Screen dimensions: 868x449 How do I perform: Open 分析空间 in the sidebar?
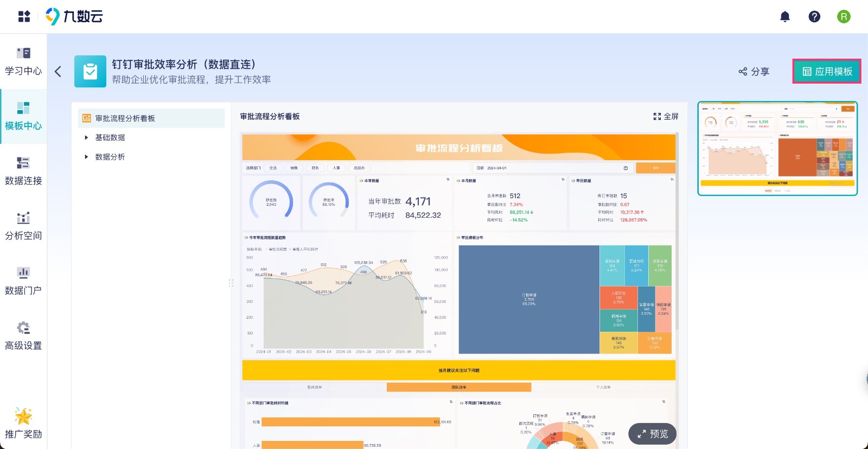click(23, 226)
